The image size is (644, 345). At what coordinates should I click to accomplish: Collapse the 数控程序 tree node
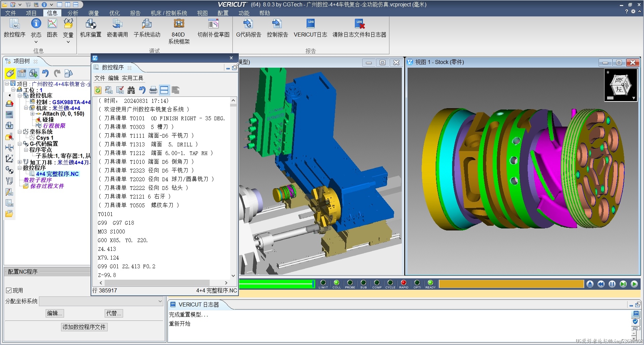point(20,168)
